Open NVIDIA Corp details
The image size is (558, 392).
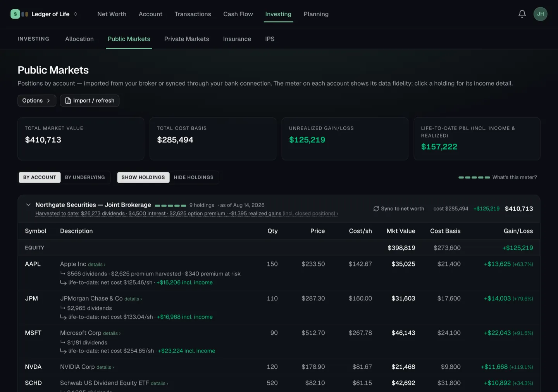(x=105, y=367)
